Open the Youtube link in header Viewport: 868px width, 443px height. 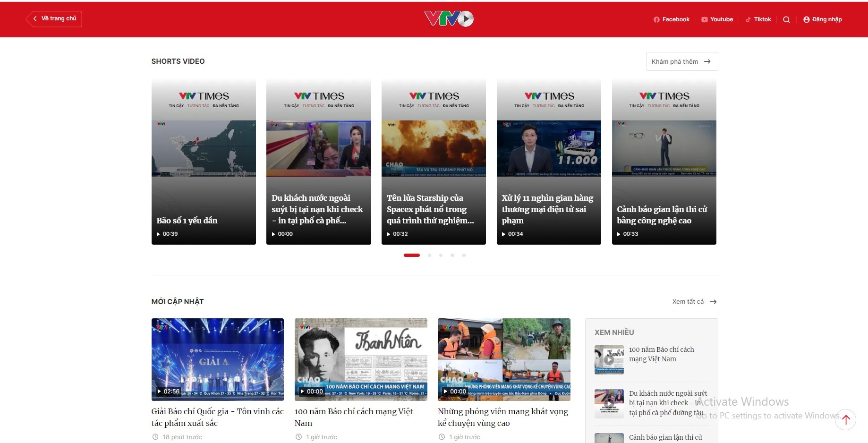pyautogui.click(x=717, y=19)
